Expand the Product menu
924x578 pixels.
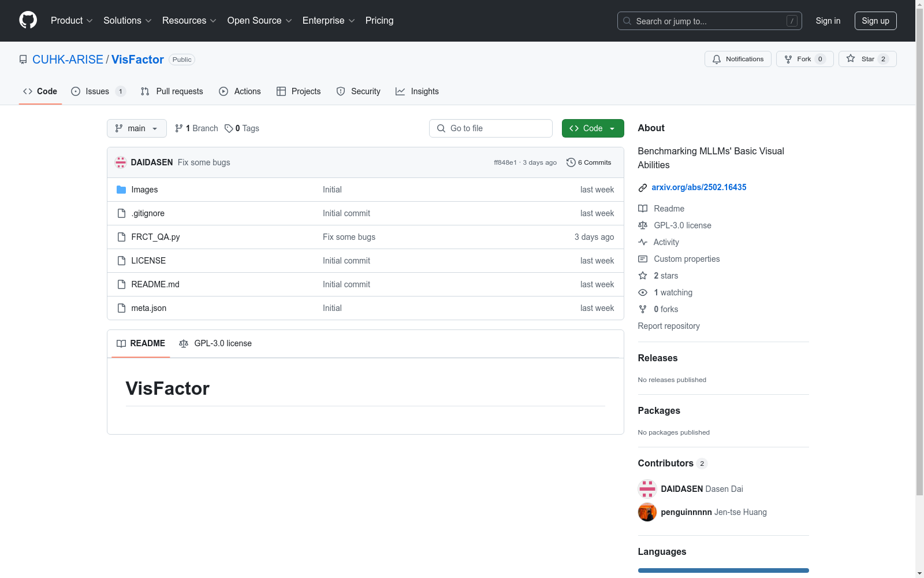pyautogui.click(x=72, y=21)
